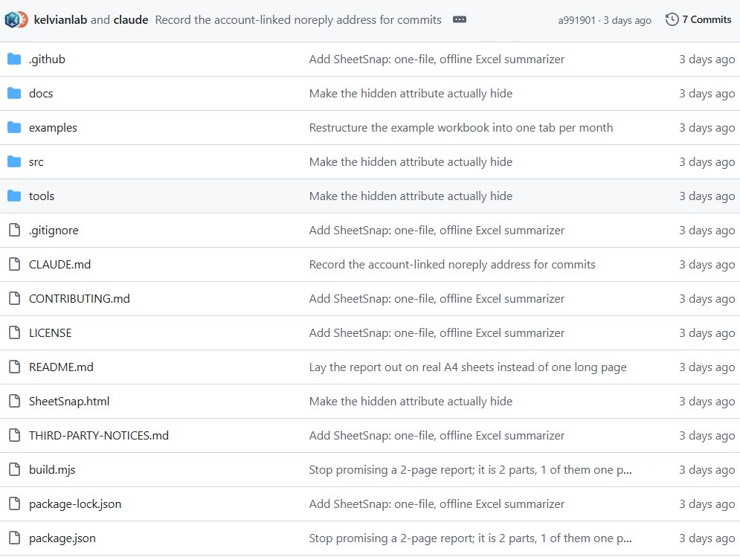Click the file icon beside README.md
The width and height of the screenshot is (740, 560).
click(15, 367)
